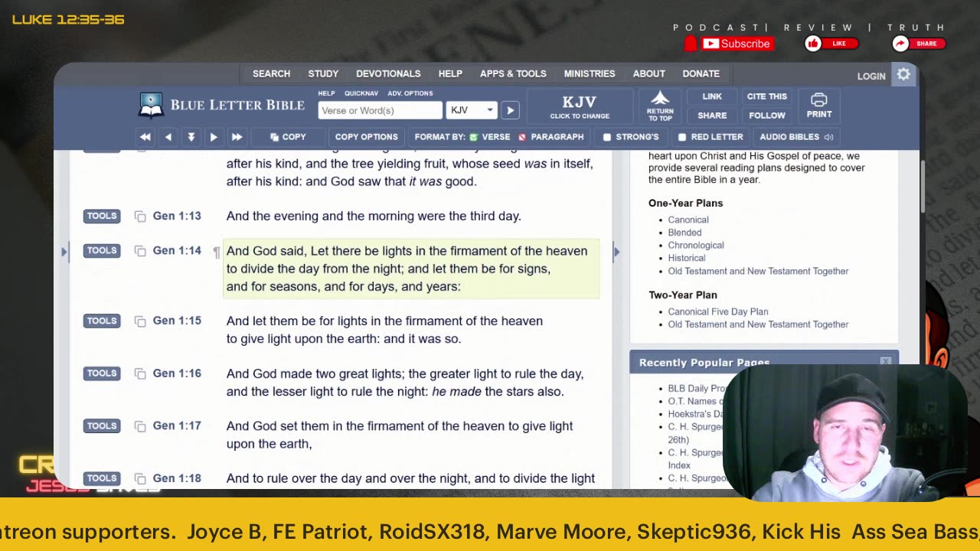Expand right side arrow beside Gen 1:14
This screenshot has width=980, height=551.
[x=616, y=251]
